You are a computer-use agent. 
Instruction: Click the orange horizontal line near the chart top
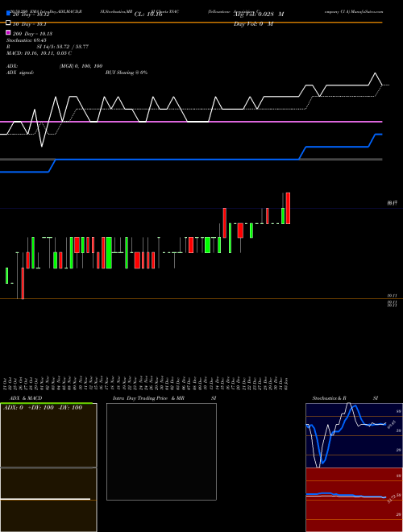click(191, 23)
